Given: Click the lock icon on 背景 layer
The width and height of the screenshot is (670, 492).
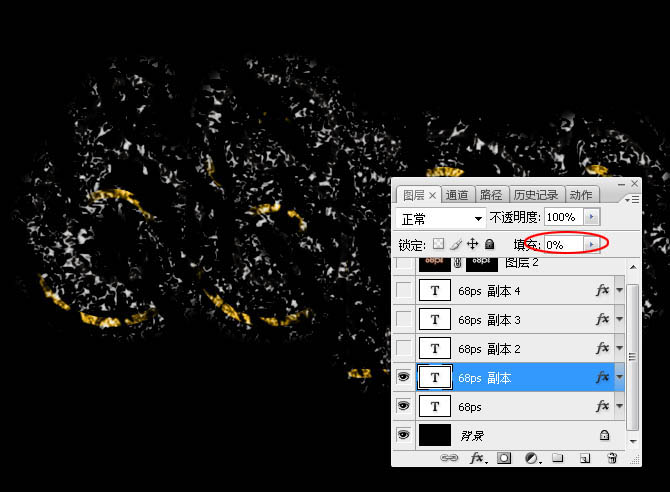Looking at the screenshot, I should (x=604, y=435).
